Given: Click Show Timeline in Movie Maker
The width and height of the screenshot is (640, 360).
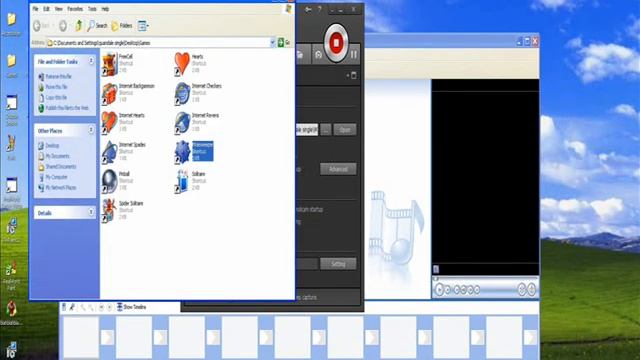Looking at the screenshot, I should [x=131, y=307].
